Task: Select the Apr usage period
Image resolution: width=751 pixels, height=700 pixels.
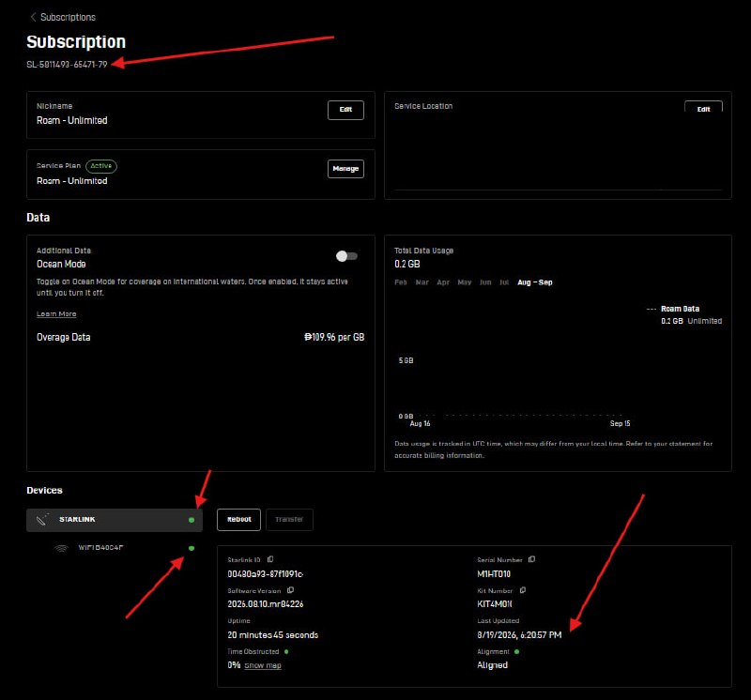Action: click(443, 282)
